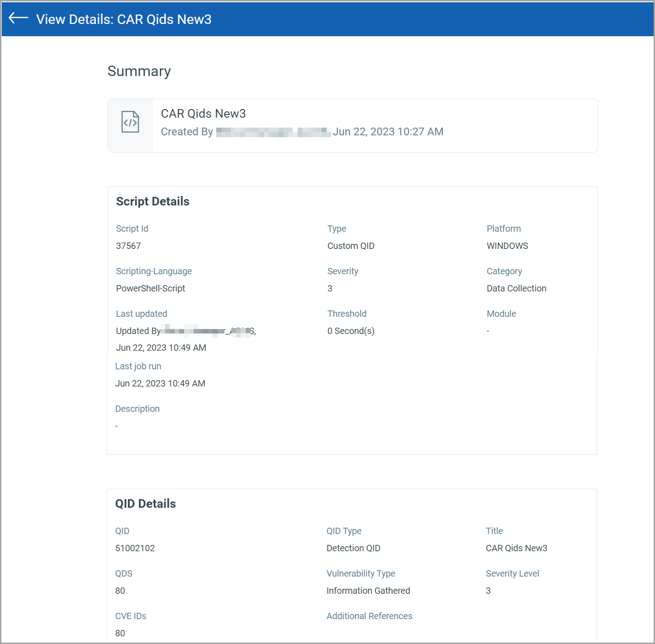Image resolution: width=655 pixels, height=644 pixels.
Task: Click the script code file icon
Action: [x=130, y=122]
